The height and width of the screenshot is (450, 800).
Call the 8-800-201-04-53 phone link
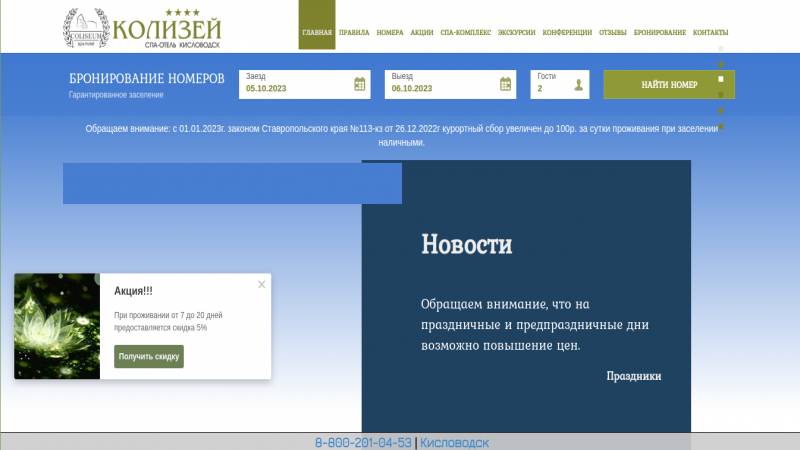point(363,442)
